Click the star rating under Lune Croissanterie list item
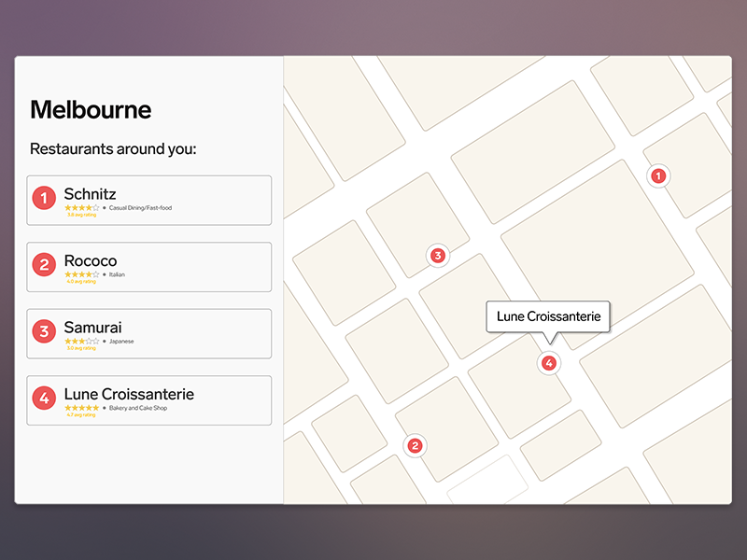The width and height of the screenshot is (747, 560). tap(82, 408)
